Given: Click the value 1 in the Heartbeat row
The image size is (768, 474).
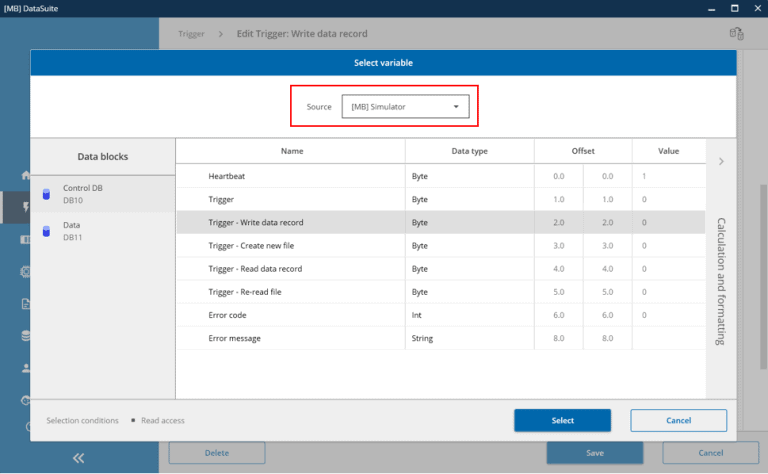Looking at the screenshot, I should pos(644,176).
